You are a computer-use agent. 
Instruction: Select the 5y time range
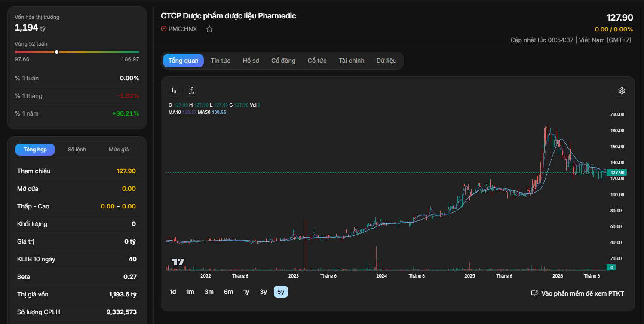[281, 292]
